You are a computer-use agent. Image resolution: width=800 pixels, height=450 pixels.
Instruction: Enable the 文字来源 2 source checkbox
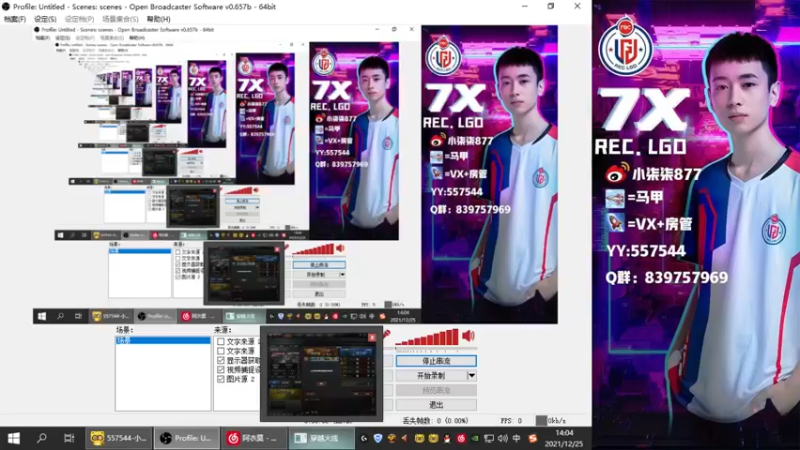tap(221, 341)
